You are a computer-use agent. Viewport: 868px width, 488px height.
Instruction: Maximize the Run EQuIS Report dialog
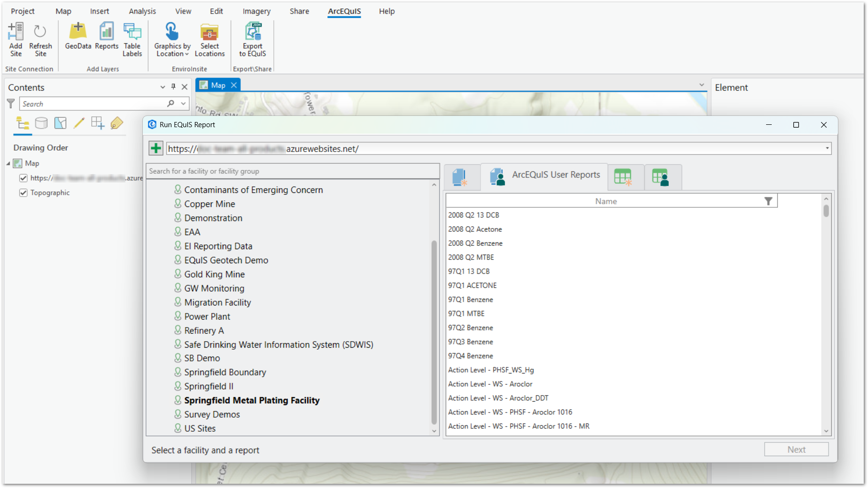click(x=796, y=125)
